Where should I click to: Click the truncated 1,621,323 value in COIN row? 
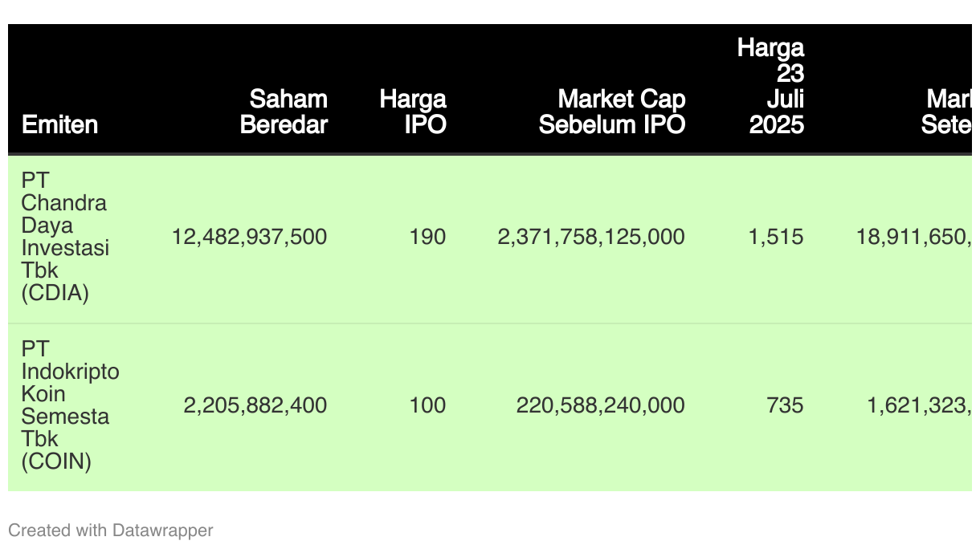[920, 405]
